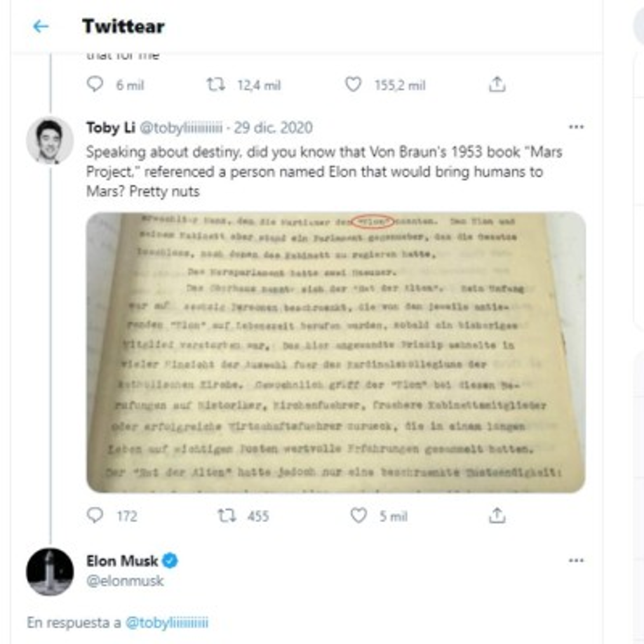Click the @tobyliiiiiiiiii mention in reply line

pos(166,622)
